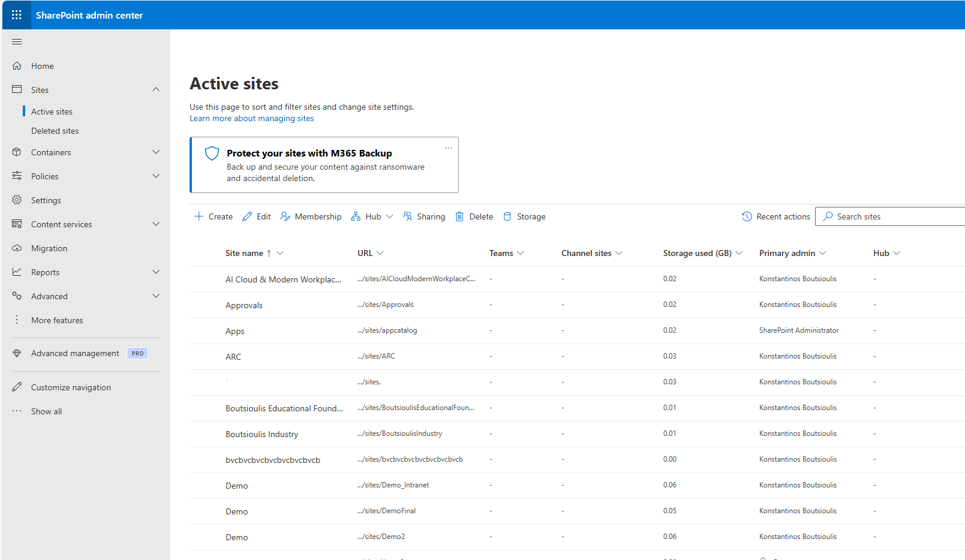Click the Membership toolbar icon
Screen dimensions: 965x560
pyautogui.click(x=285, y=216)
